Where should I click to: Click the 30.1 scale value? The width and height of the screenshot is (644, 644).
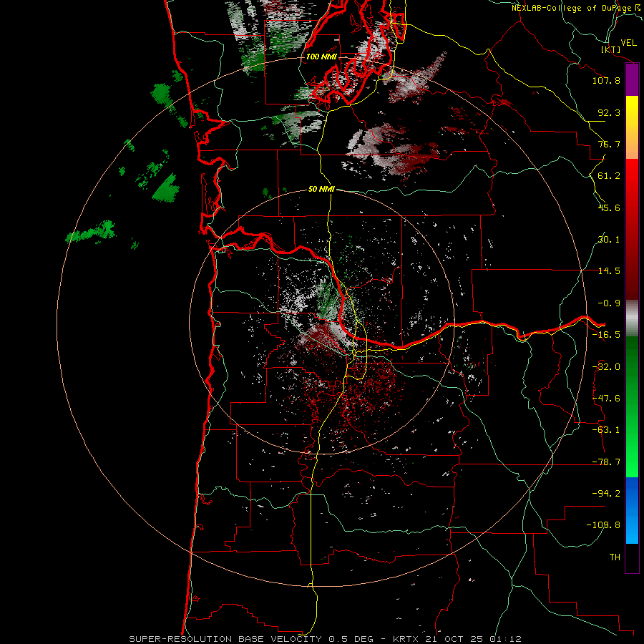coord(609,240)
